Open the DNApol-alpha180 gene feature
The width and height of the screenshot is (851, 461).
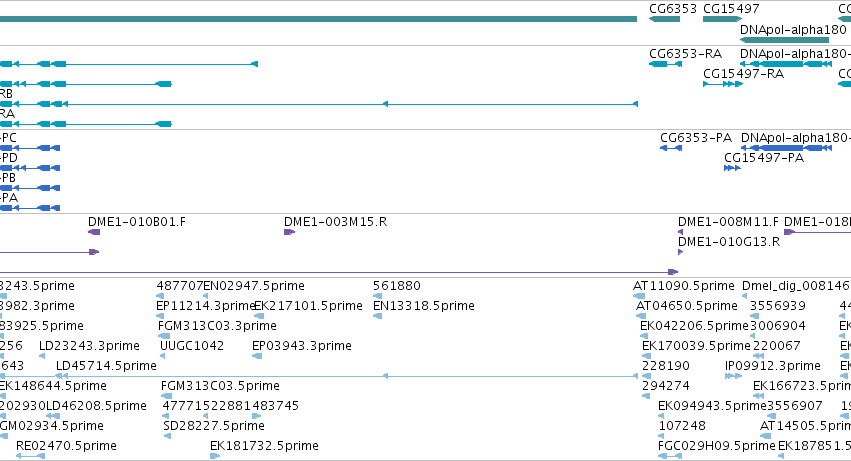pyautogui.click(x=784, y=40)
